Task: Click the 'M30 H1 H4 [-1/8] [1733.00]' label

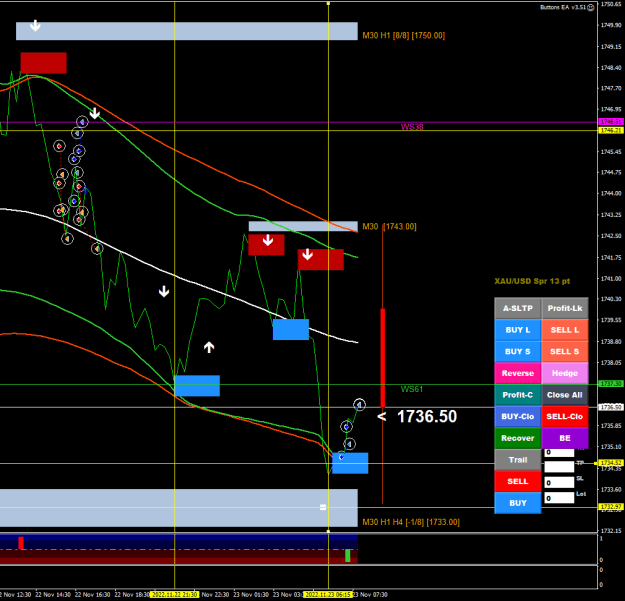Action: pyautogui.click(x=411, y=522)
